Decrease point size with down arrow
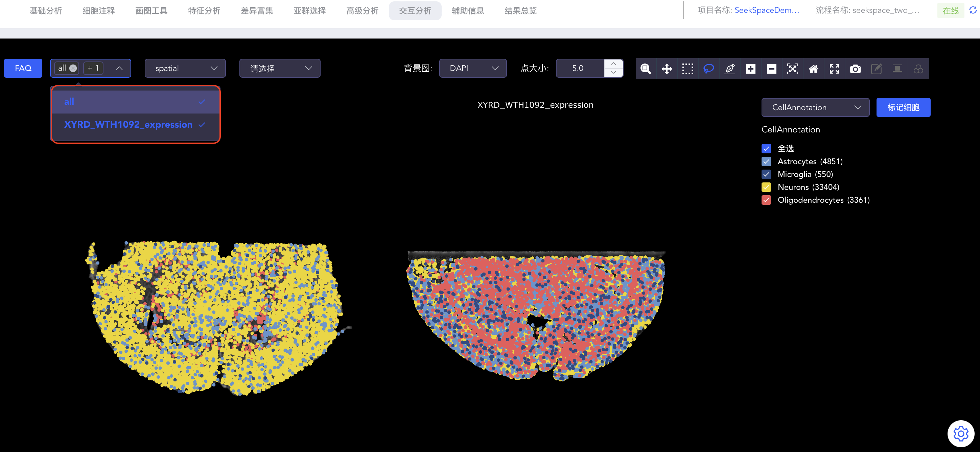The height and width of the screenshot is (452, 980). tap(613, 73)
